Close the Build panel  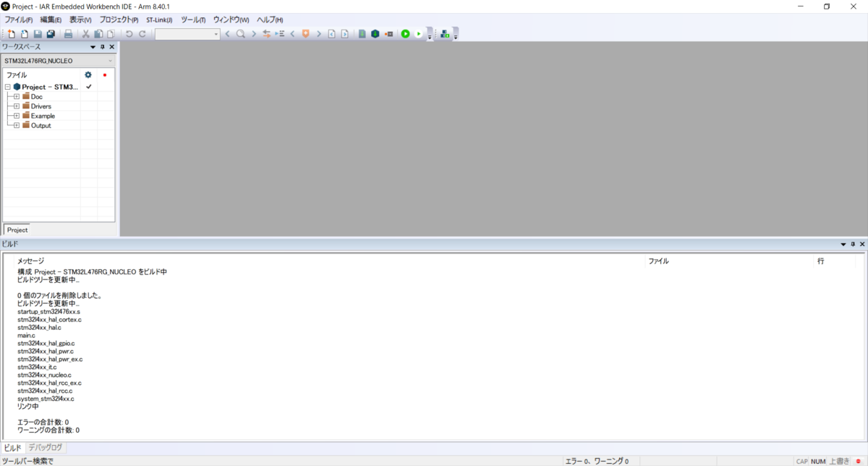pos(861,245)
